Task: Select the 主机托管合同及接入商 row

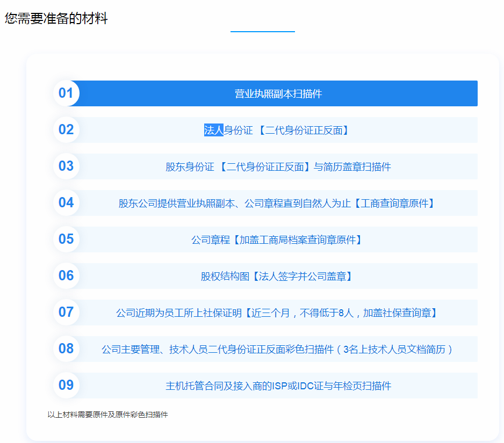Action: [278, 386]
